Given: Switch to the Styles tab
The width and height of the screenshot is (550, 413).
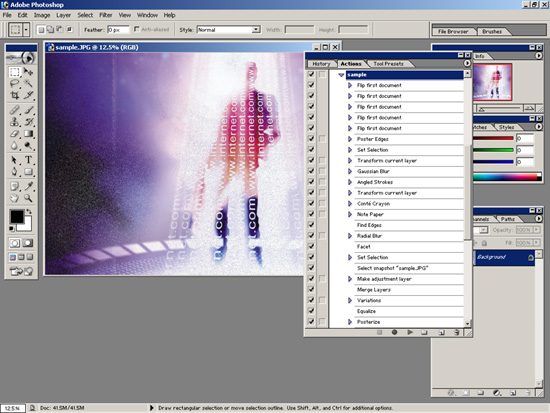Looking at the screenshot, I should 507,127.
